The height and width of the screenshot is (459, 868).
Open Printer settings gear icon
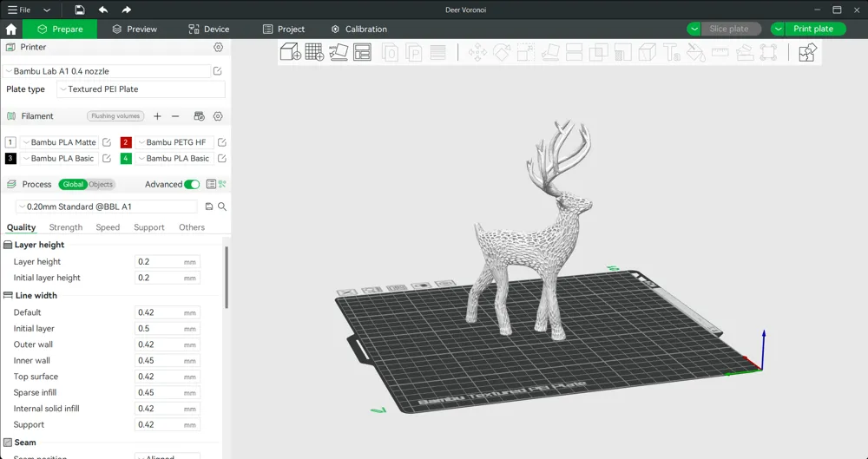click(218, 47)
